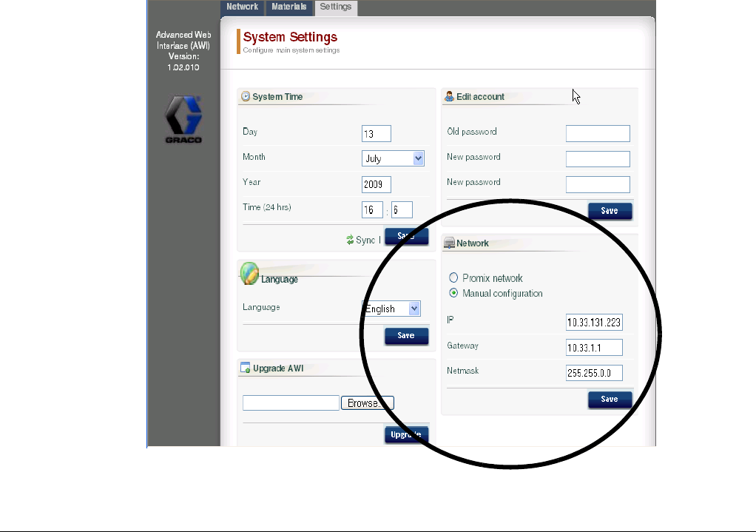Select the Promix network radio button

click(x=453, y=277)
